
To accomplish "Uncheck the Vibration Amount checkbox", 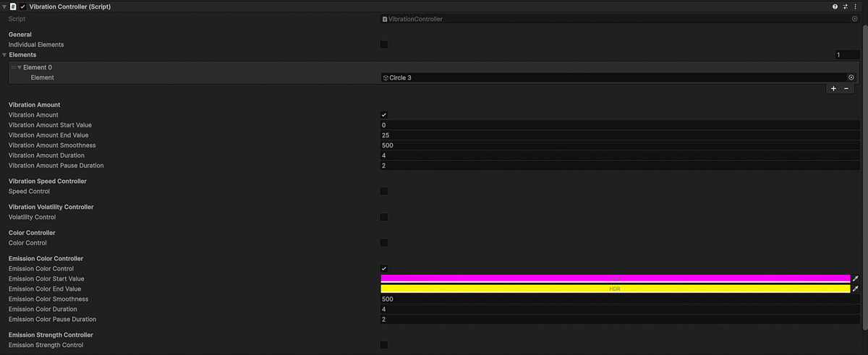I will tap(384, 115).
